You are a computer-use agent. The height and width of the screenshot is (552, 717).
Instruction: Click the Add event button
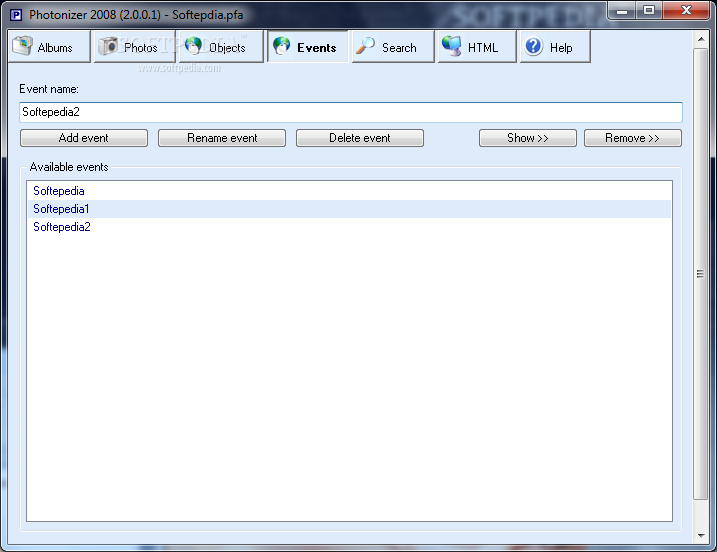coord(84,138)
